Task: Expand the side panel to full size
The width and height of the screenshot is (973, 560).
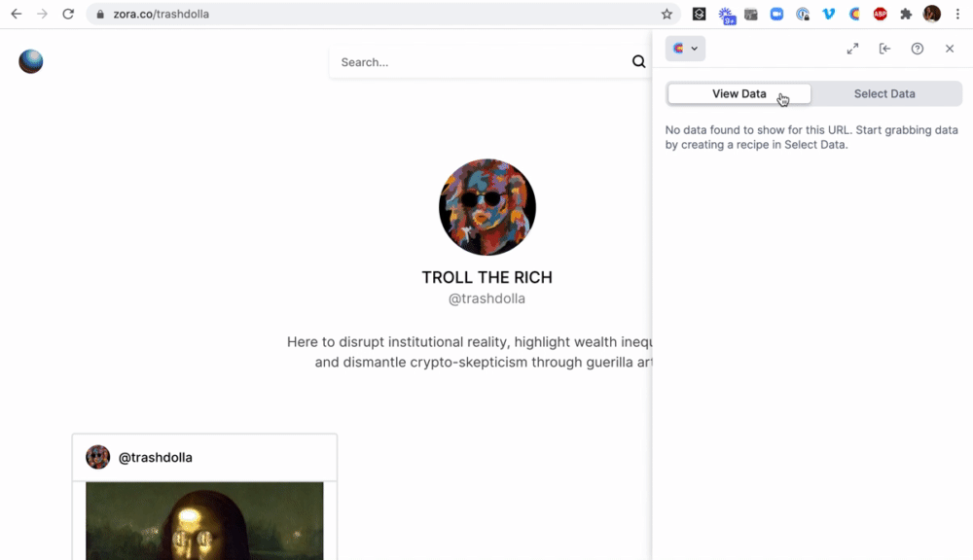Action: coord(852,49)
